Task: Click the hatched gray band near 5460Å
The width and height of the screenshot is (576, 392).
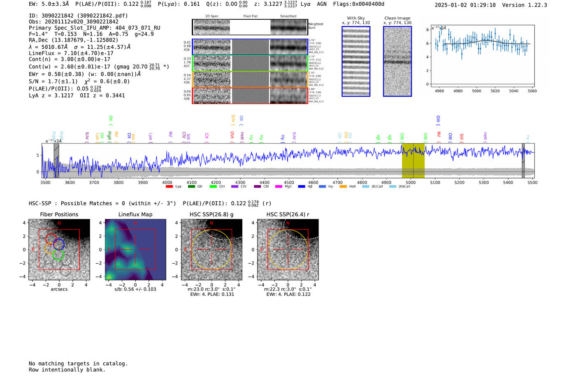Action: coord(523,161)
